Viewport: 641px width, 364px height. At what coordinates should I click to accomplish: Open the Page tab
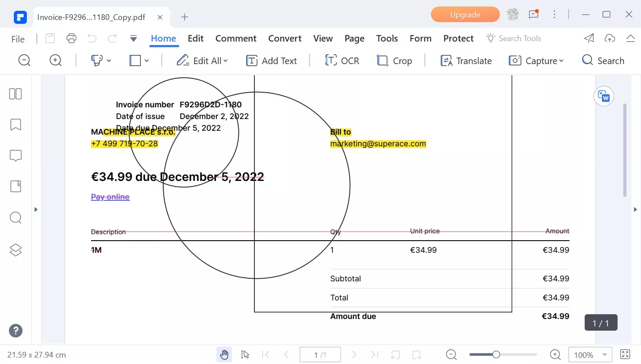[x=355, y=39]
